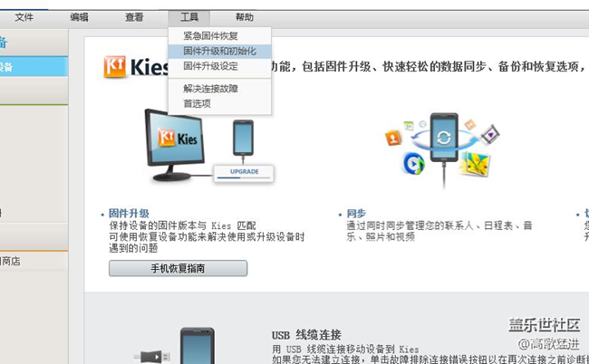This screenshot has height=364, width=589.
Task: Click the phone connected to monitor
Action: click(243, 139)
